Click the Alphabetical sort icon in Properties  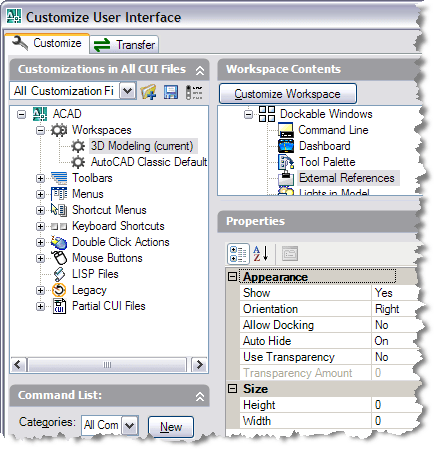tap(261, 254)
